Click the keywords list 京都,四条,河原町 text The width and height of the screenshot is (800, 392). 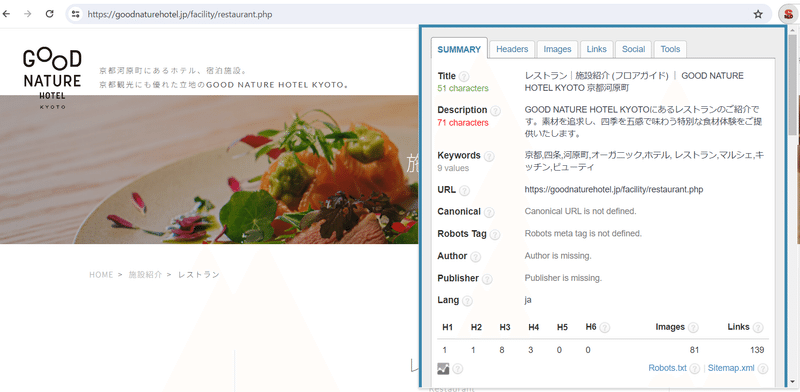pyautogui.click(x=644, y=161)
